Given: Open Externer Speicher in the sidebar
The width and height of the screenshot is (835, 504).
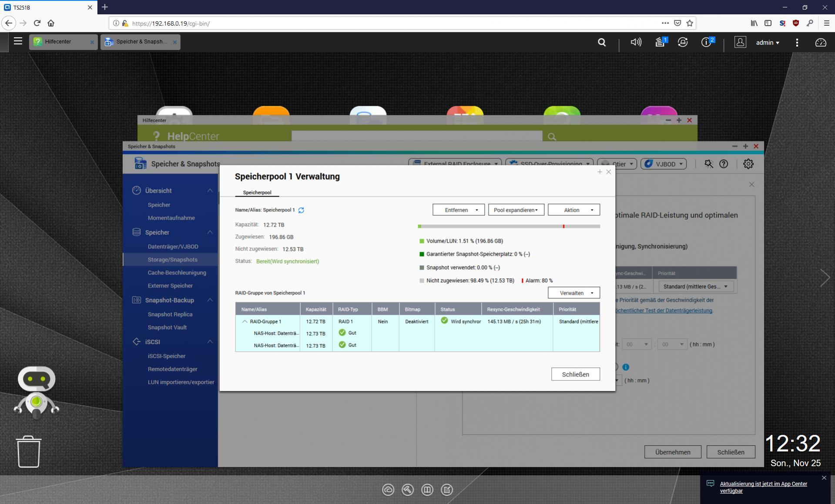Looking at the screenshot, I should (170, 286).
